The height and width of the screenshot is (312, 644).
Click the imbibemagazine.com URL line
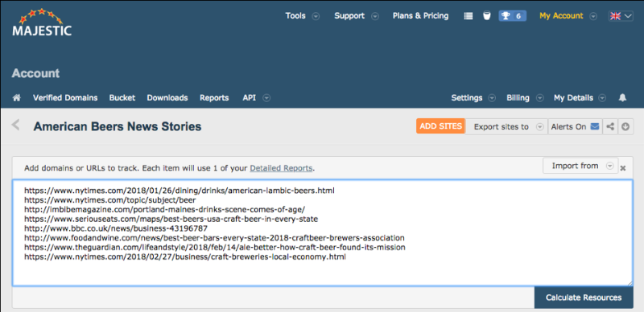165,209
